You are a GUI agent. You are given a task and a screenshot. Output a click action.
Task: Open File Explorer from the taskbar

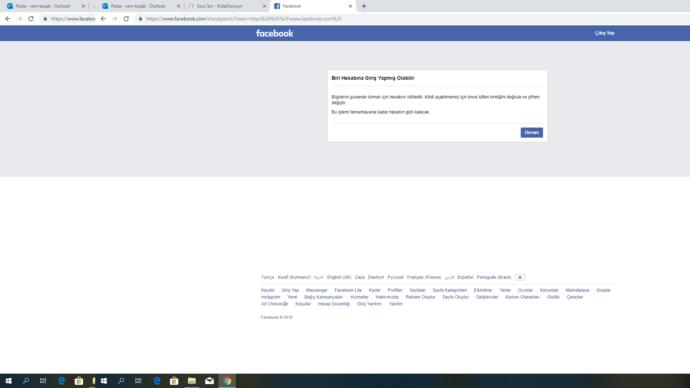(x=192, y=381)
